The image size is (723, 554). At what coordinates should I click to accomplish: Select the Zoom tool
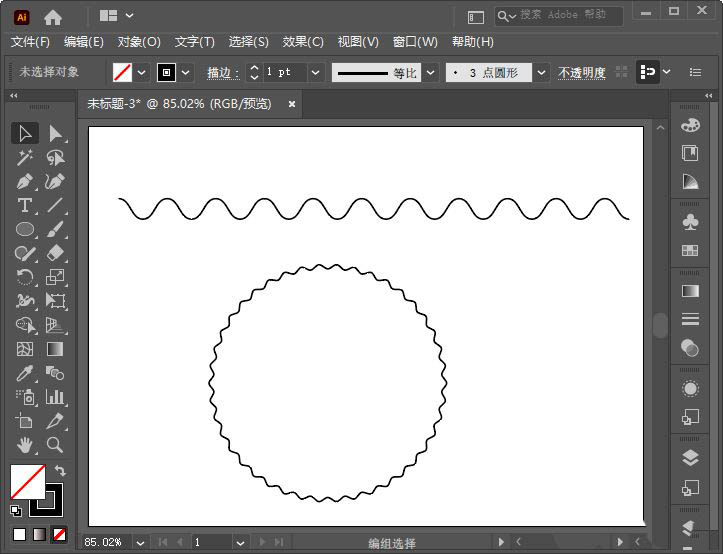coord(55,445)
